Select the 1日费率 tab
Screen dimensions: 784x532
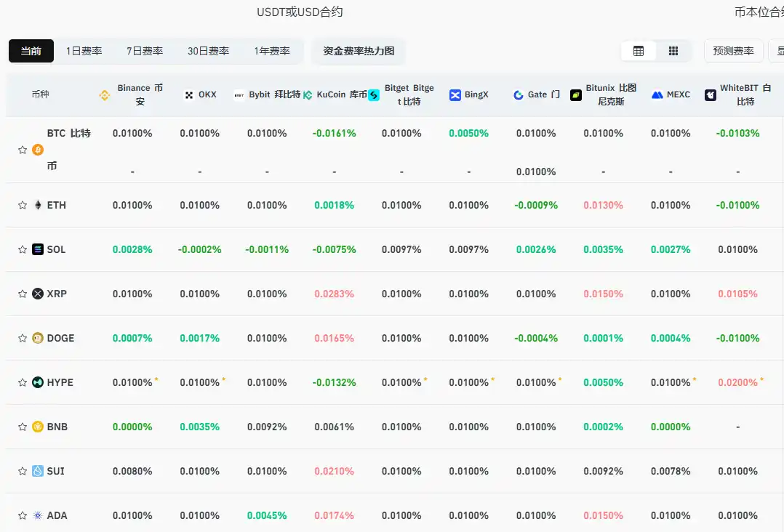(84, 51)
